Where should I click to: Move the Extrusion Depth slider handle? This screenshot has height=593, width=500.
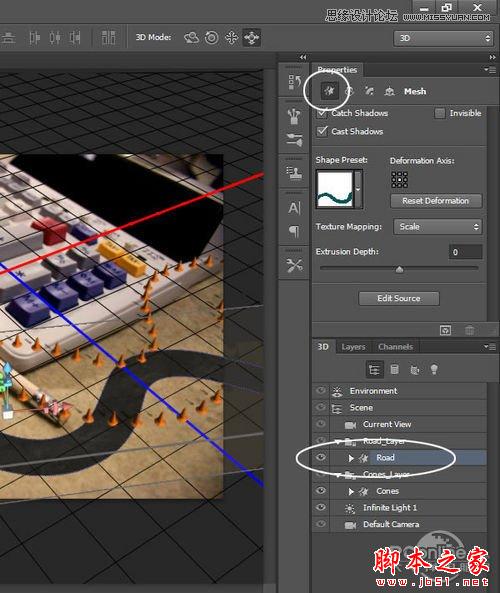(399, 269)
